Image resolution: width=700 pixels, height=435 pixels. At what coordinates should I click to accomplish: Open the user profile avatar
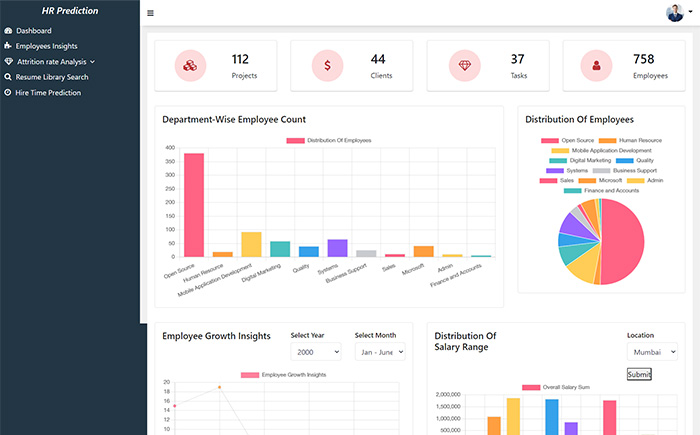tap(675, 13)
